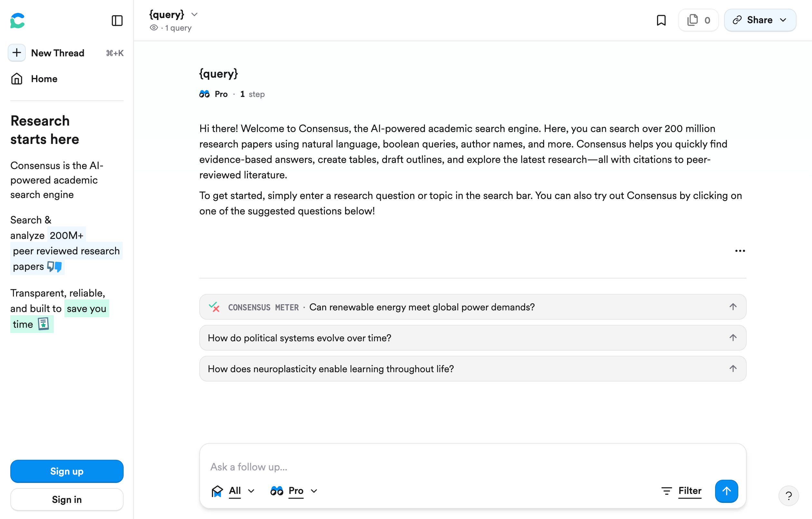Open the three-dot more options menu
The height and width of the screenshot is (519, 812).
(x=740, y=251)
